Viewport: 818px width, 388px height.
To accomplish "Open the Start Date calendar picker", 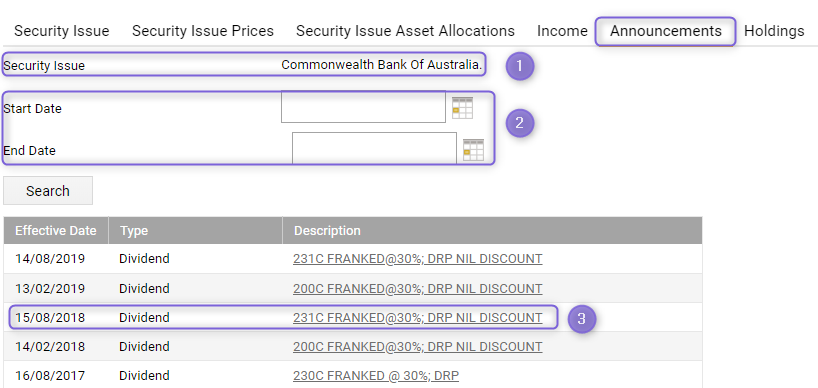I will click(x=462, y=108).
